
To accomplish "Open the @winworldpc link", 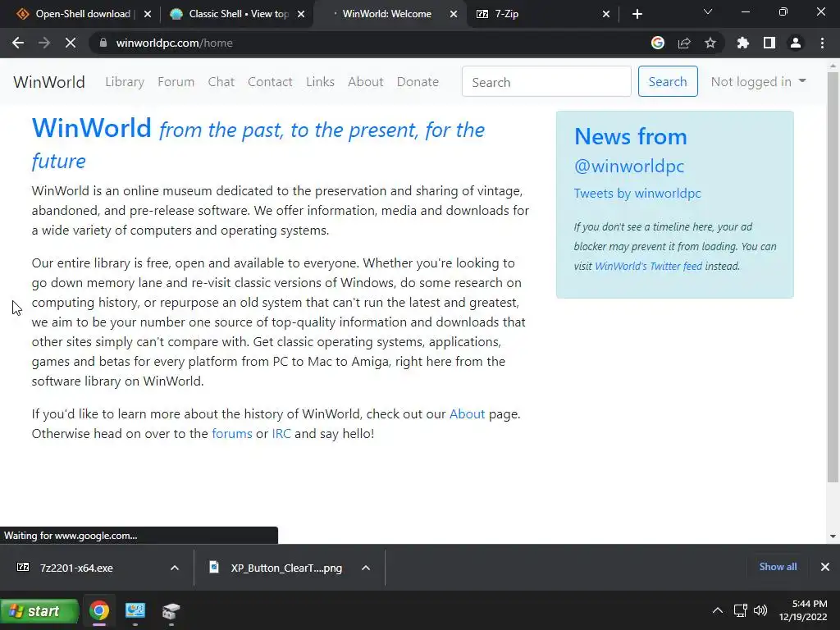I will [629, 166].
